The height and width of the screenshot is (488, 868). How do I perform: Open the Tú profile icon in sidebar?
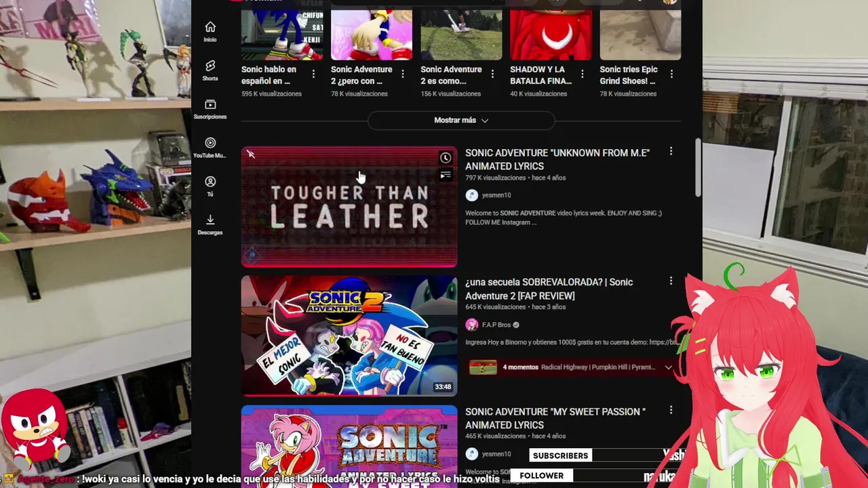[210, 182]
